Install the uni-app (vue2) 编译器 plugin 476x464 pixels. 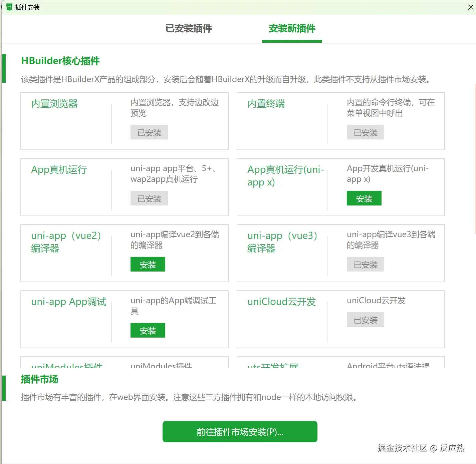(148, 264)
